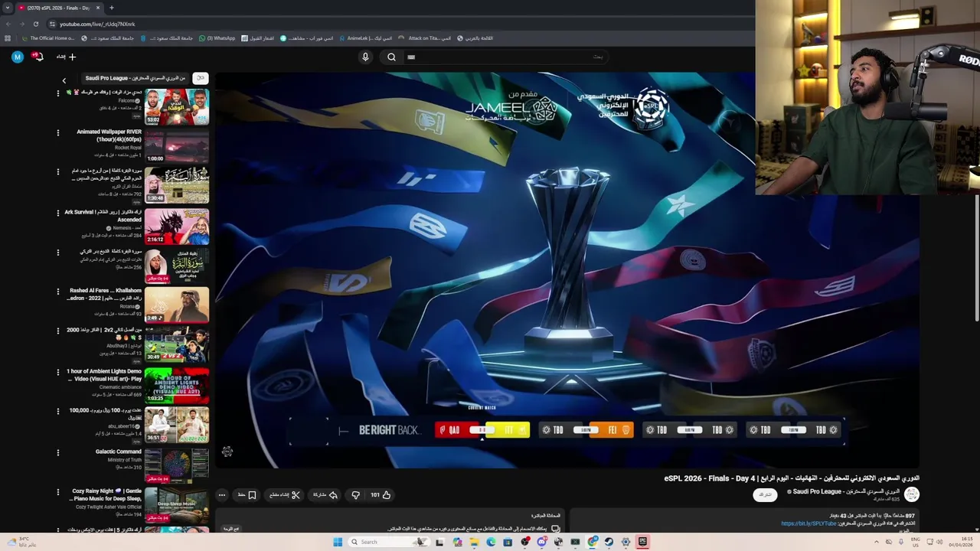Click the live stream video player

click(568, 269)
